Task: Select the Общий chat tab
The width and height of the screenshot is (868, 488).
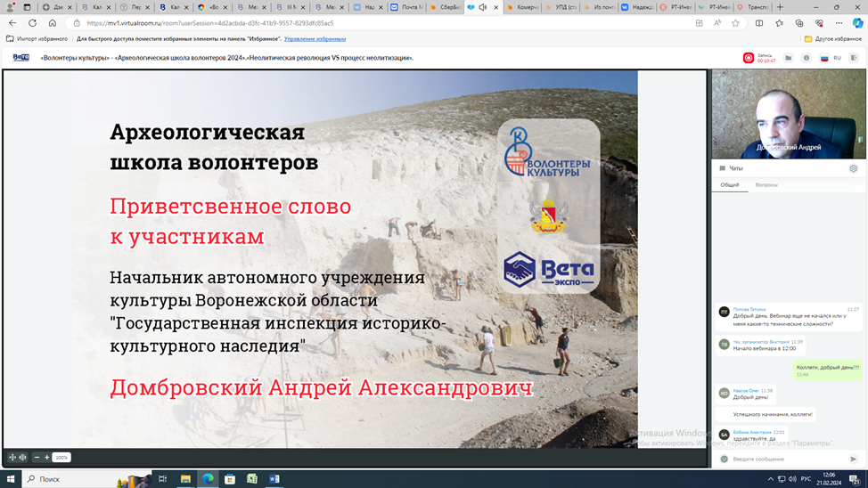Action: click(x=729, y=185)
